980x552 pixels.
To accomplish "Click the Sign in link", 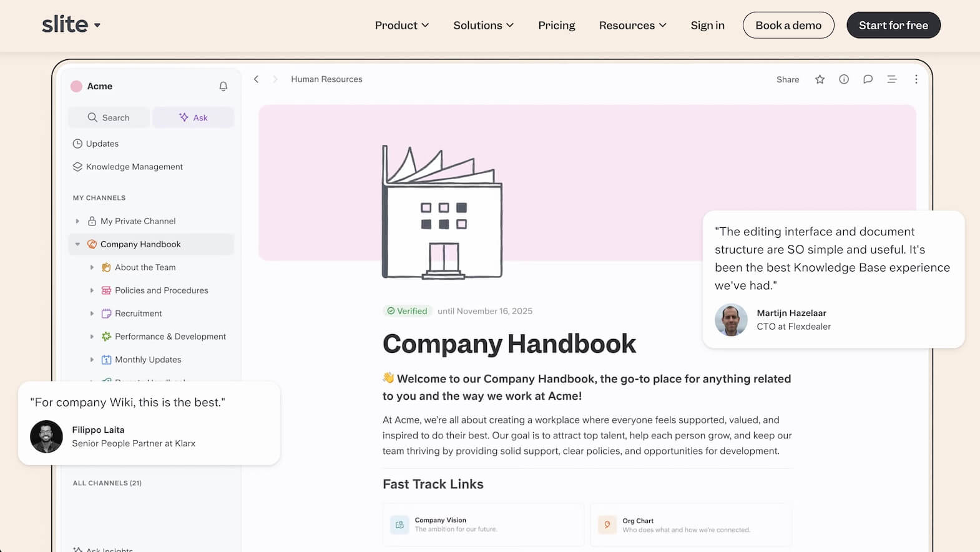I will 707,26.
